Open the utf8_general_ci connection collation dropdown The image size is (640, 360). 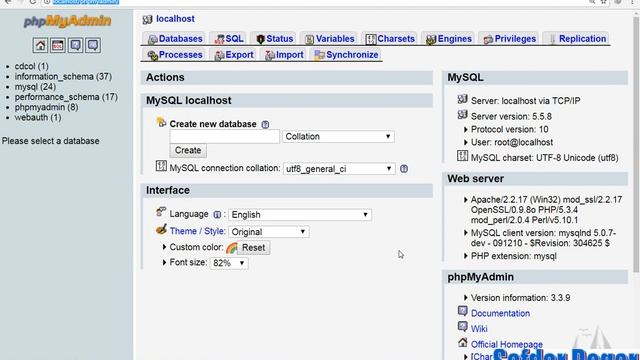pyautogui.click(x=339, y=169)
